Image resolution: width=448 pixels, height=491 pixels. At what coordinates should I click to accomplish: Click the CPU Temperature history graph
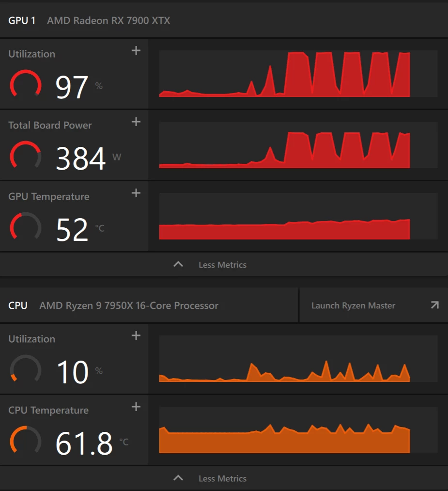point(298,430)
